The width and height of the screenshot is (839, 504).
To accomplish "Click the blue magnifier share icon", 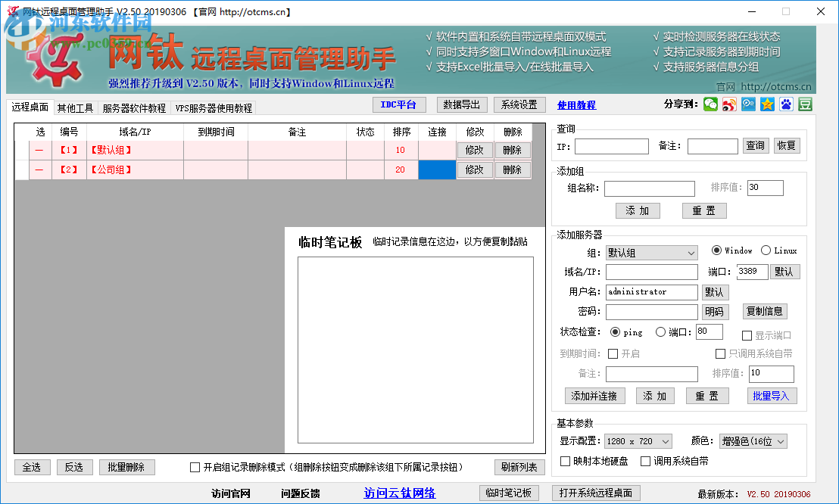I will (x=748, y=104).
